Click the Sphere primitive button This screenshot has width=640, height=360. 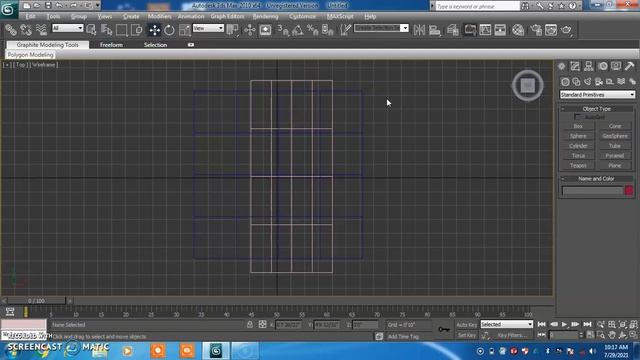point(578,136)
